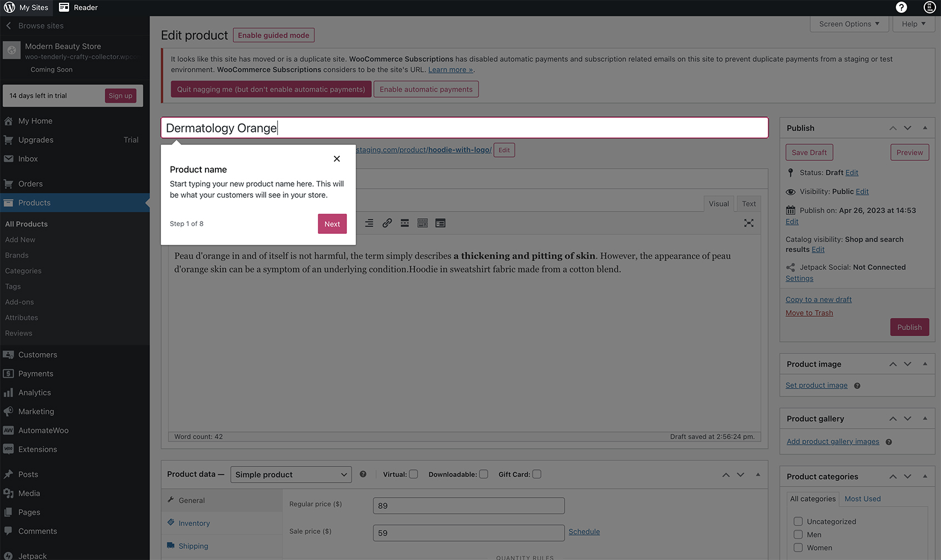941x560 pixels.
Task: Toggle the toolbar toggle (kitchen sink) icon
Action: click(423, 223)
